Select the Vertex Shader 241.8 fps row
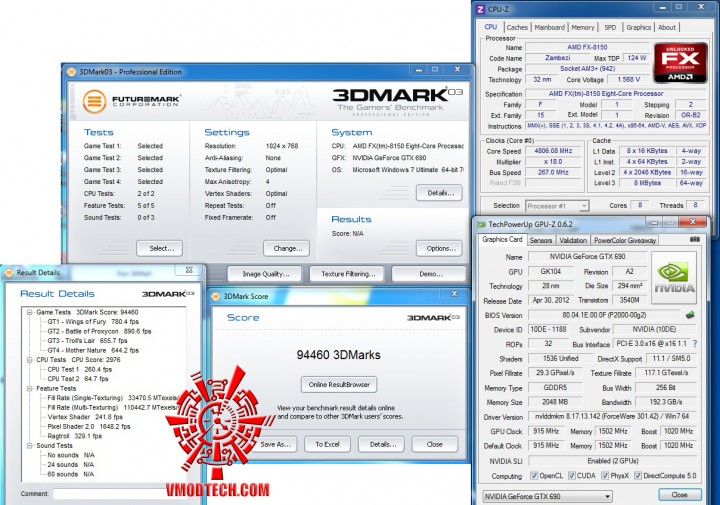This screenshot has height=505, width=720. (x=85, y=417)
